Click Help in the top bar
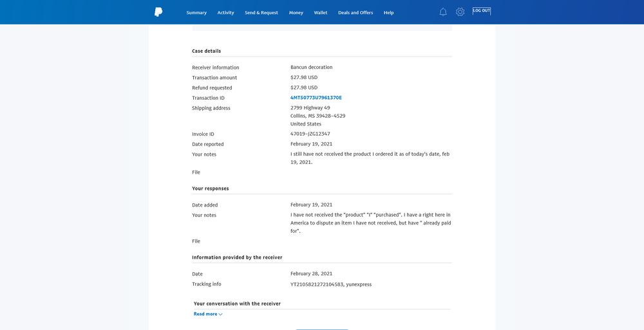644x330 pixels. 388,13
